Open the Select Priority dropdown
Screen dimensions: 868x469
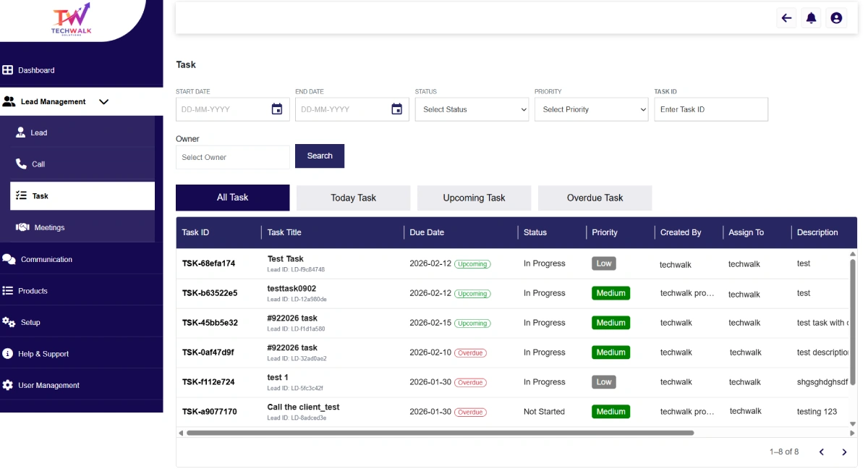pyautogui.click(x=591, y=109)
